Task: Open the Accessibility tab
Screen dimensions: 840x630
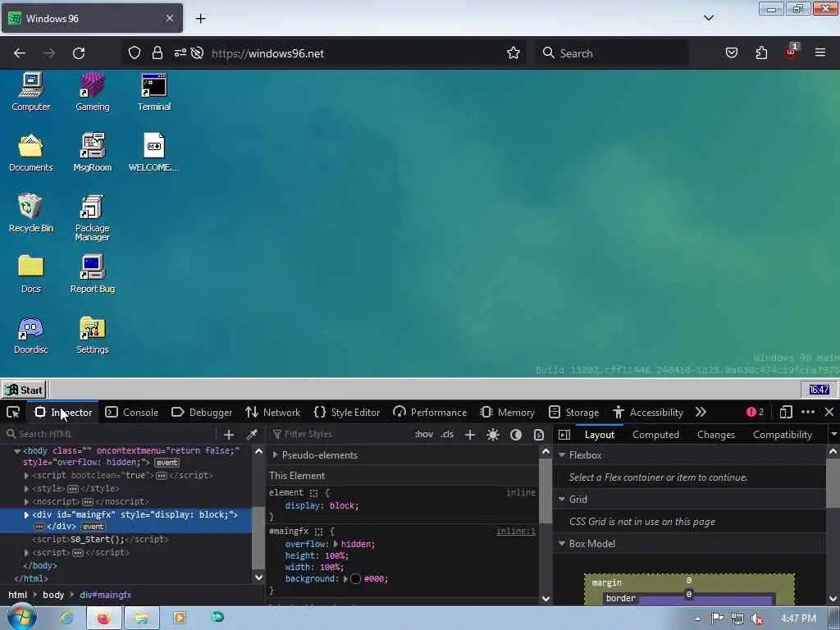Action: [x=648, y=412]
